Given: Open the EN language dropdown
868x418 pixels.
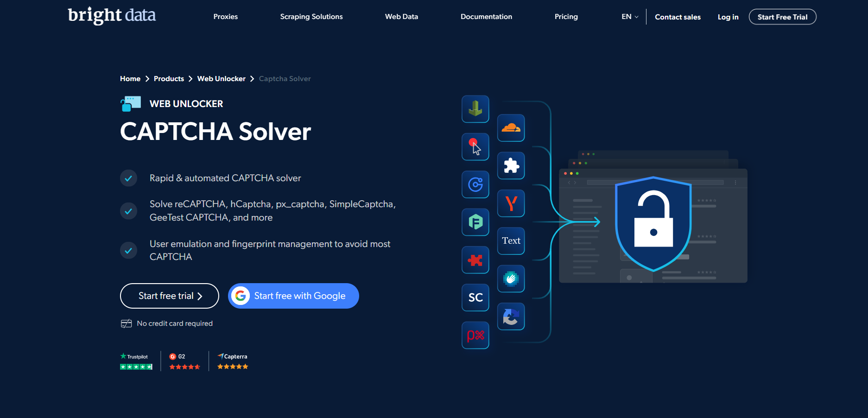Looking at the screenshot, I should tap(628, 17).
